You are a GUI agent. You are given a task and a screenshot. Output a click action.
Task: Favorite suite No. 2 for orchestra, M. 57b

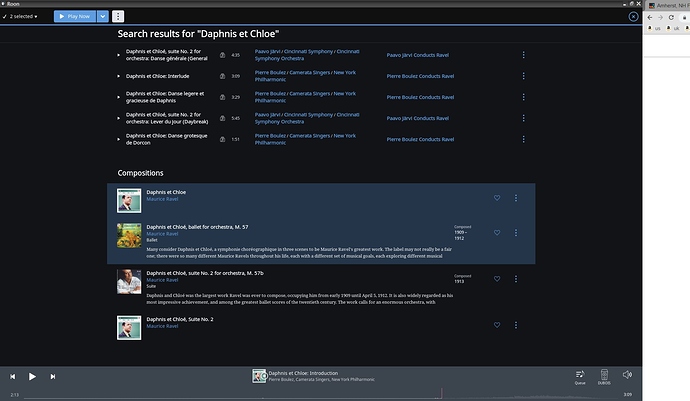(x=497, y=279)
